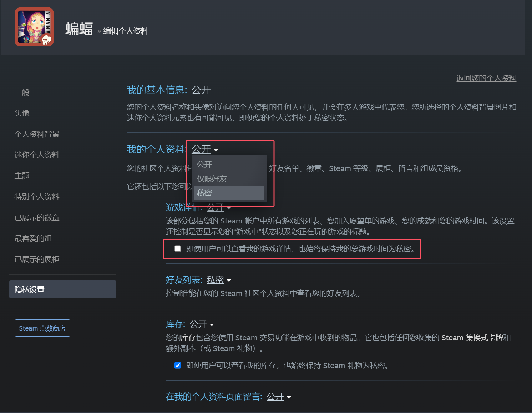The width and height of the screenshot is (532, 413).
Task: Go to 个人资料背景 in sidebar
Action: click(37, 134)
